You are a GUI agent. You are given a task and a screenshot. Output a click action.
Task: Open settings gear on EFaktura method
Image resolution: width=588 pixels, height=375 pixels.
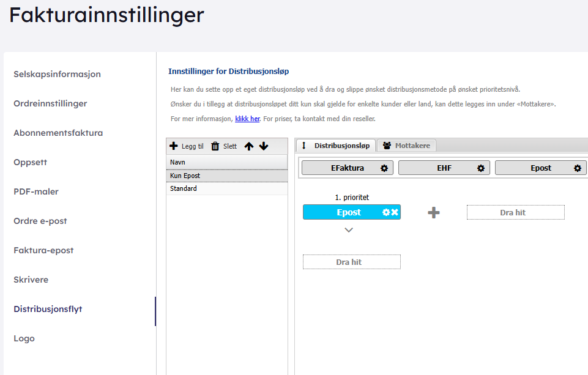(x=384, y=168)
